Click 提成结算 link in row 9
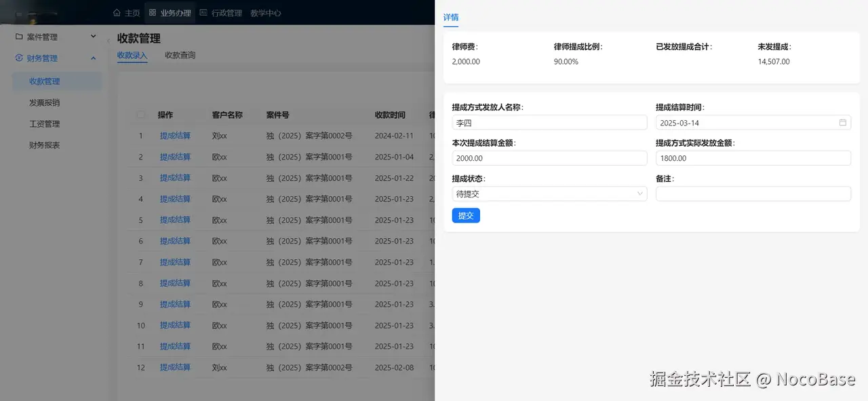Screen dimensions: 868x401 175,304
